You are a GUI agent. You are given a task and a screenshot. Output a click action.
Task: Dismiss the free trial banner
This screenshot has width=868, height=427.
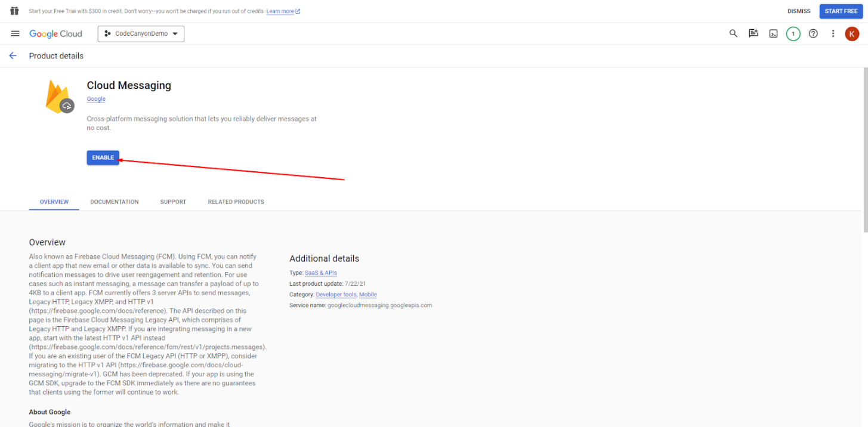[x=799, y=11]
